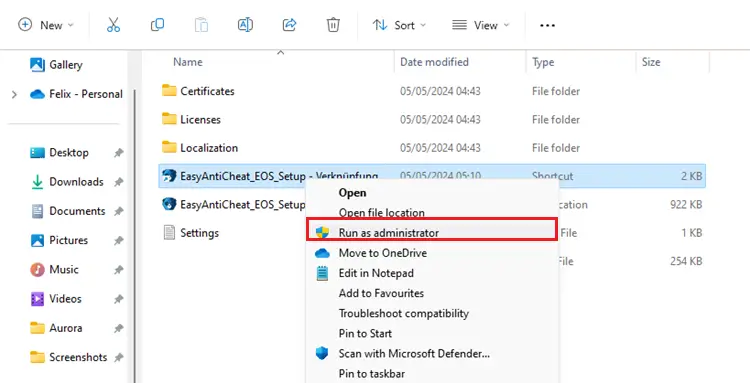Image resolution: width=750 pixels, height=383 pixels.
Task: Click the Paste clipboard icon
Action: 201,25
